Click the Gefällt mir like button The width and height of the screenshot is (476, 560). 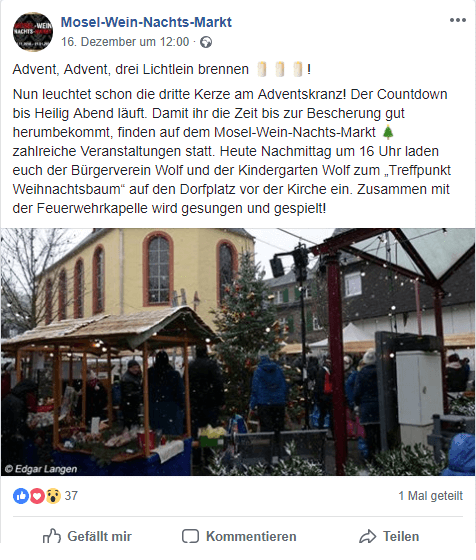[87, 536]
